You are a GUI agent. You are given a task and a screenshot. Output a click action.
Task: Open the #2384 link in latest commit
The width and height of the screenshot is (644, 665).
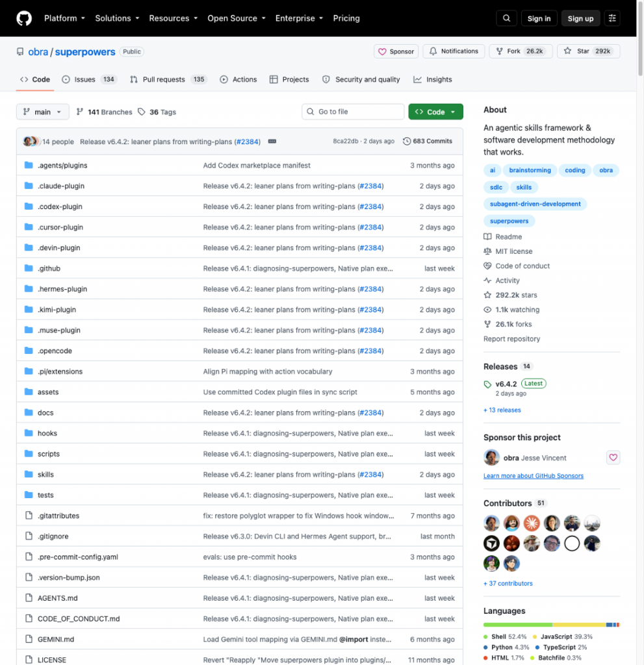pos(247,142)
